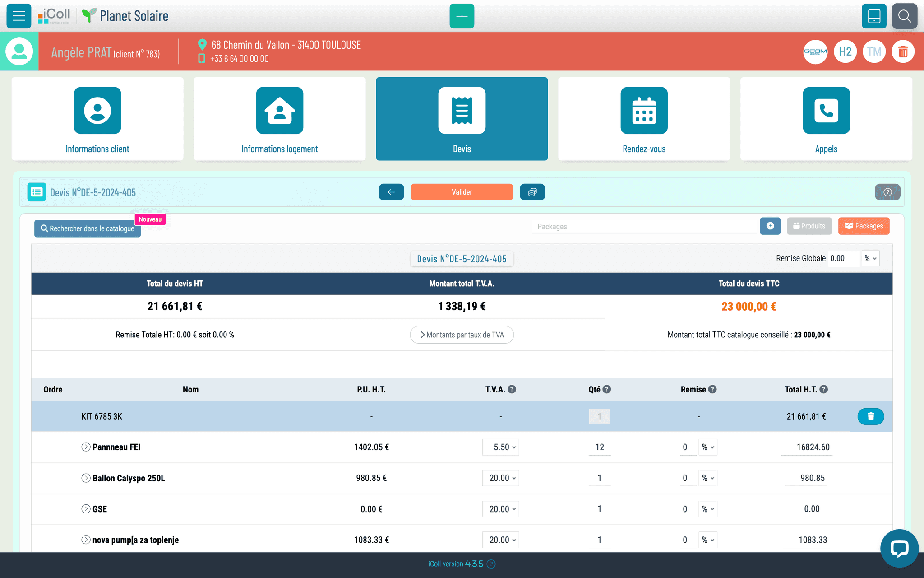924x578 pixels.
Task: Click Total H.T. field showing 1083.33
Action: point(807,540)
